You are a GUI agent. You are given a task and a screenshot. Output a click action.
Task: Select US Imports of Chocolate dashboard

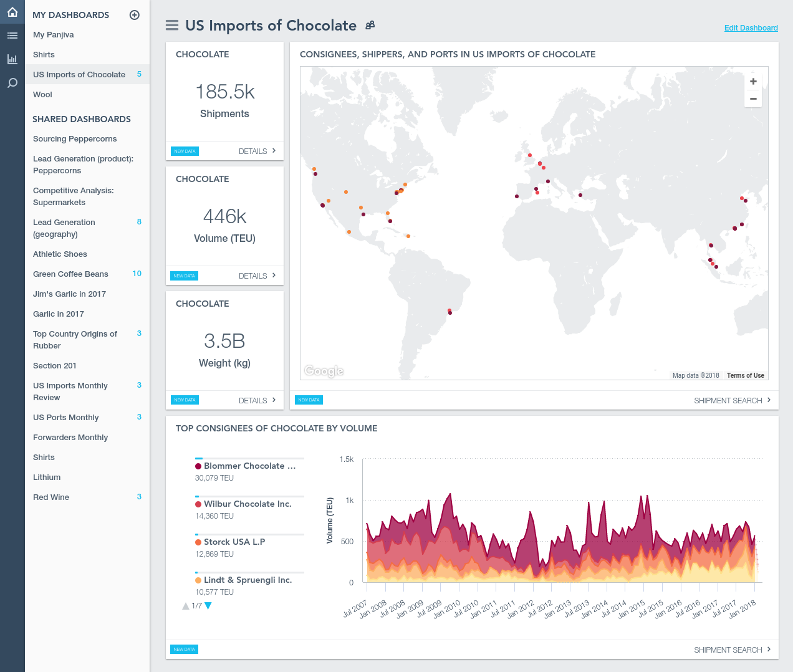click(x=87, y=75)
